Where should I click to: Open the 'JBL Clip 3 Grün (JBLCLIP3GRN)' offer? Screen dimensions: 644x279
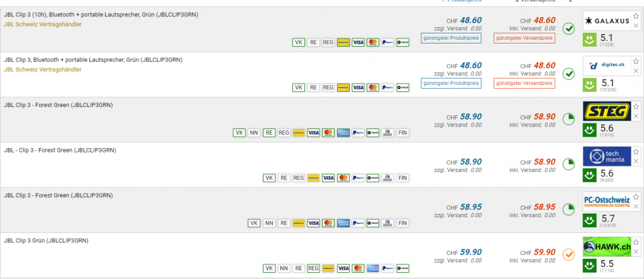click(46, 241)
